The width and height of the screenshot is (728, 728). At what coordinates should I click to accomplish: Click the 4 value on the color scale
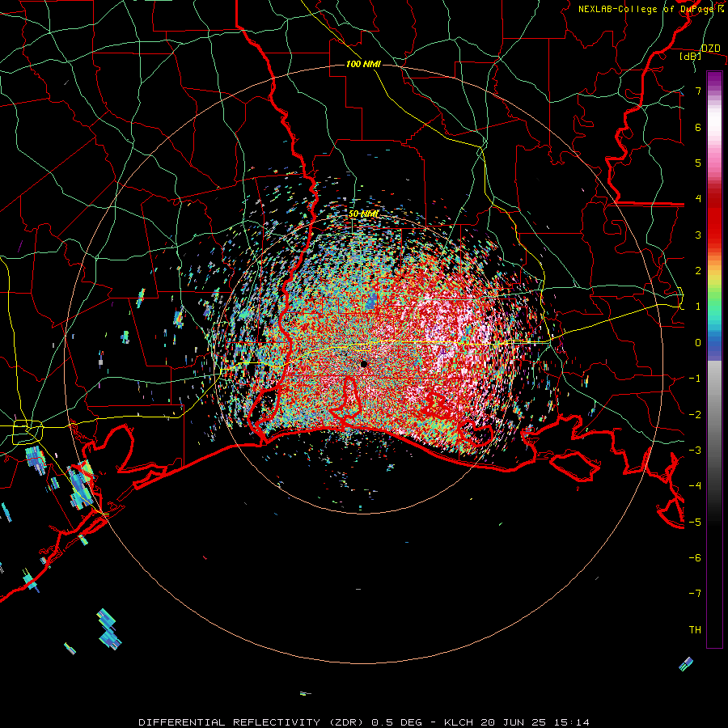pyautogui.click(x=698, y=199)
